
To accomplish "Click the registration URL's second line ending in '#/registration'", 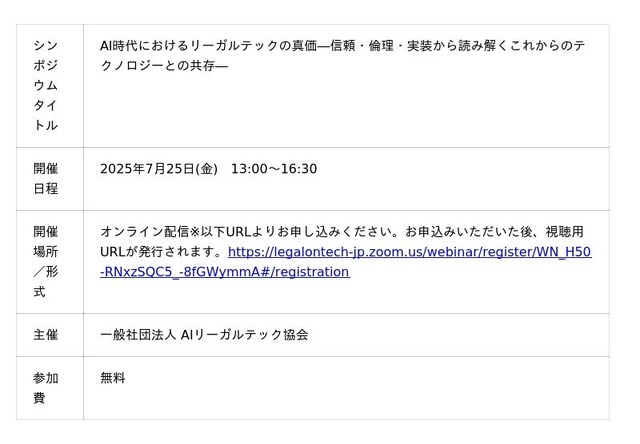I will tap(224, 272).
